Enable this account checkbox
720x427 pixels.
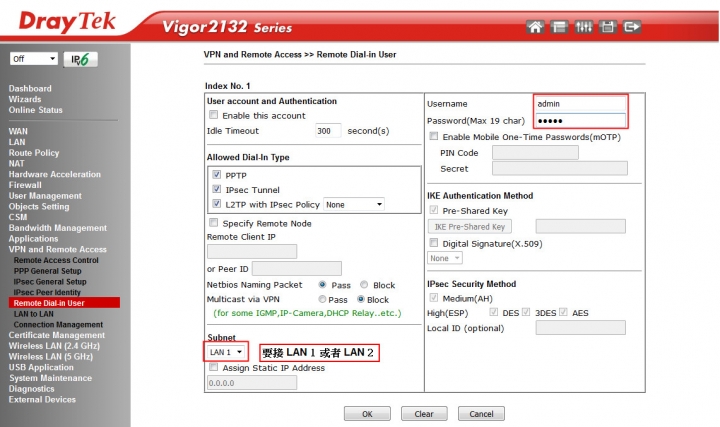213,115
